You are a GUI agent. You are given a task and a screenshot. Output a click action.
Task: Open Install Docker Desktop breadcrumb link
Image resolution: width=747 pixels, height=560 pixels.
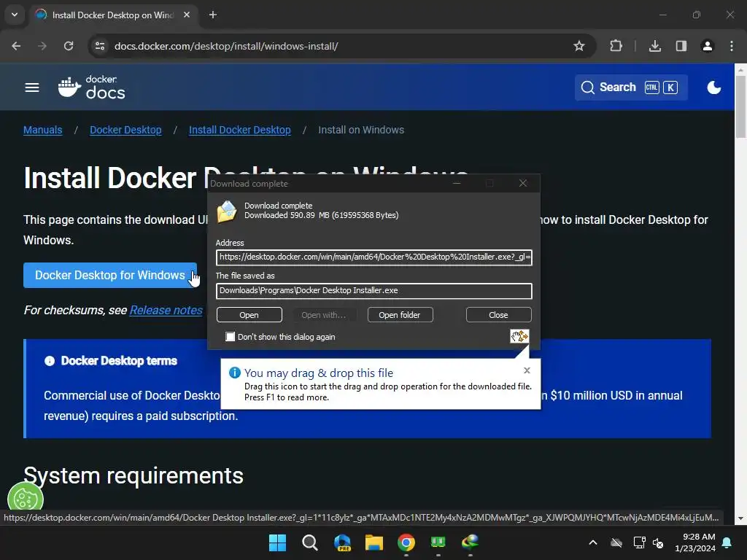239,130
